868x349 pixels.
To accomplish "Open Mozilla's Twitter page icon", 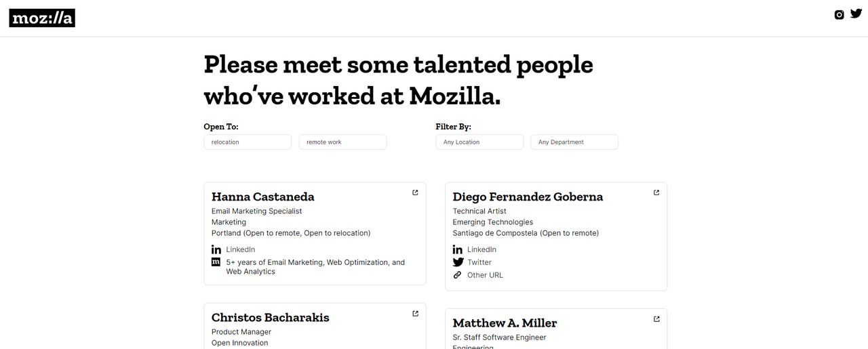I will 856,14.
